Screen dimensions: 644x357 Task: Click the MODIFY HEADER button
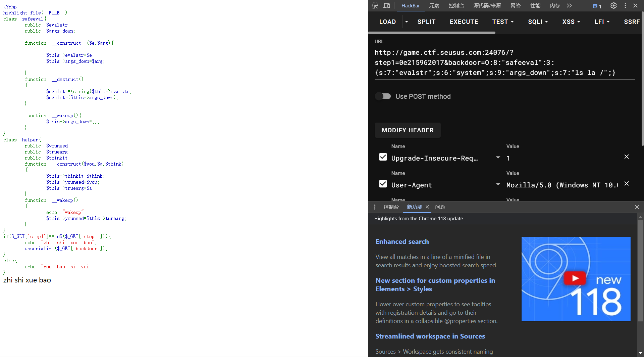coord(407,130)
